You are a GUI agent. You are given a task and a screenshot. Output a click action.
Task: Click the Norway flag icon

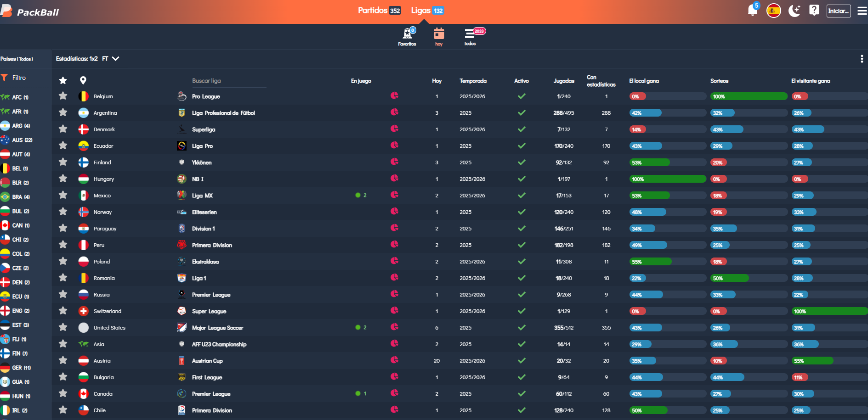click(x=83, y=212)
